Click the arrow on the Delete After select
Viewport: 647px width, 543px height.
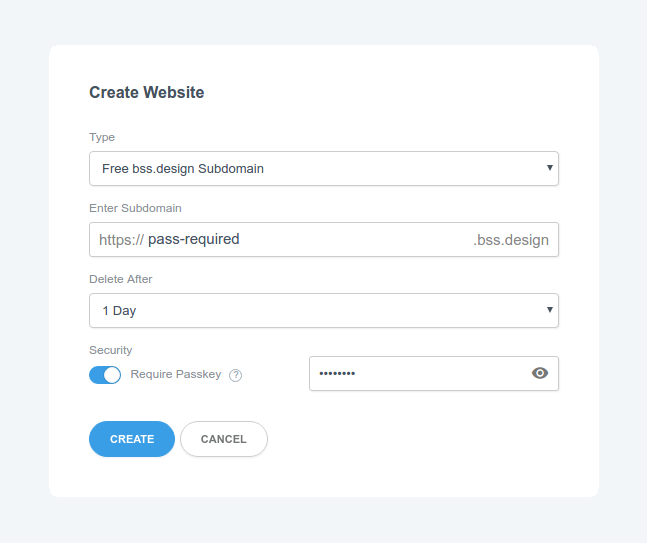coord(550,309)
